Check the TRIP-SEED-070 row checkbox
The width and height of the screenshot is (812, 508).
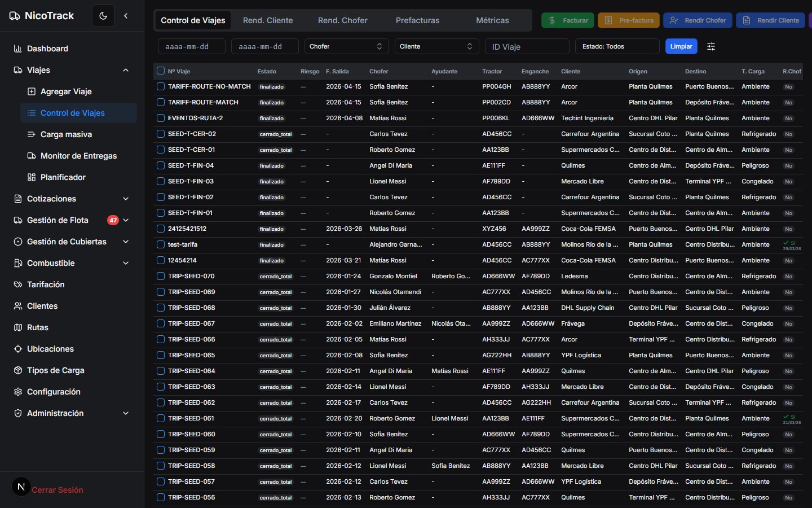[161, 276]
